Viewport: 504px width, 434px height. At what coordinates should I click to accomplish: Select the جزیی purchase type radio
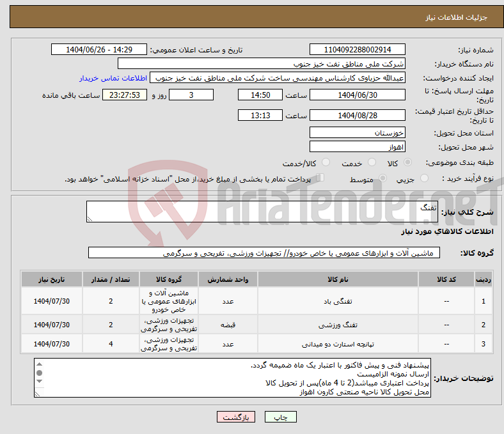tap(424, 178)
